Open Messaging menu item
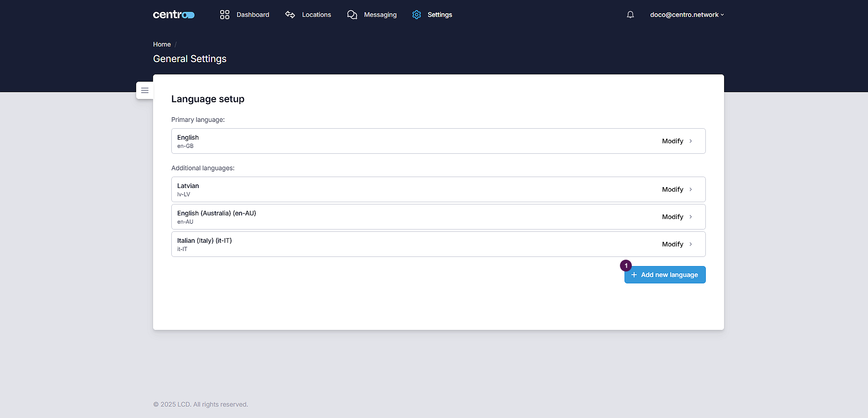The width and height of the screenshot is (868, 418). pos(372,15)
